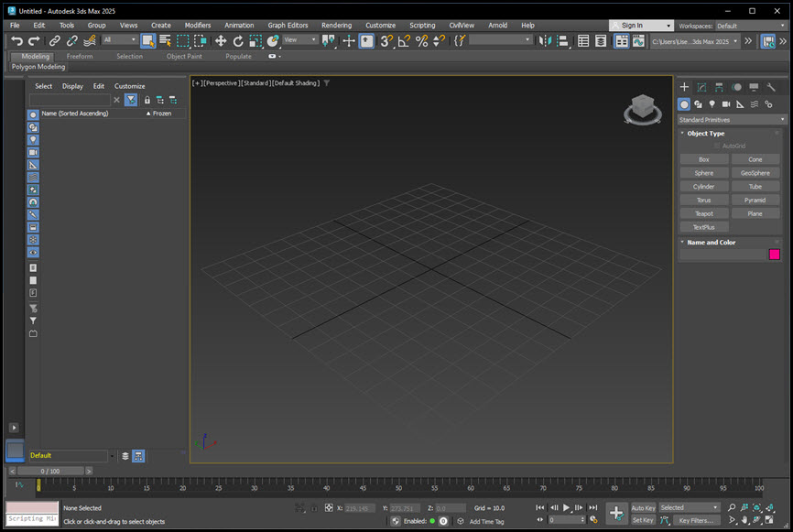Viewport: 793px width, 532px height.
Task: Choose the Select and Scale tool
Action: [x=255, y=41]
